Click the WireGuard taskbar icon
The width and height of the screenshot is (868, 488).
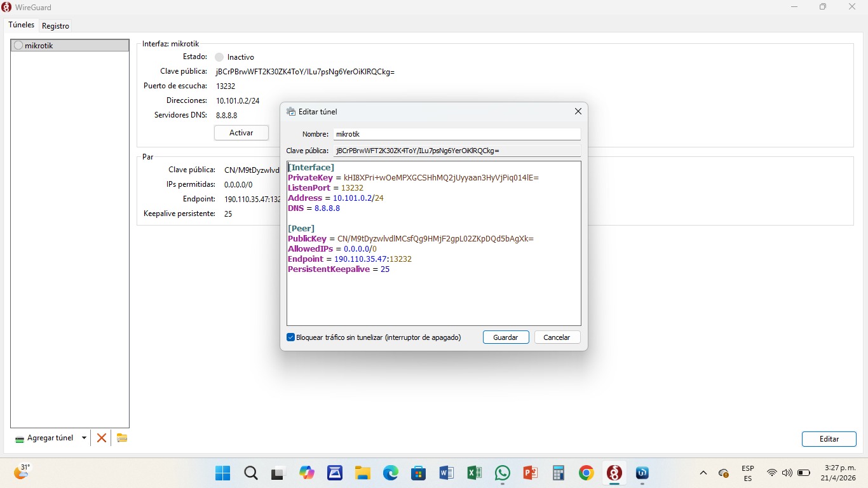pyautogui.click(x=614, y=473)
